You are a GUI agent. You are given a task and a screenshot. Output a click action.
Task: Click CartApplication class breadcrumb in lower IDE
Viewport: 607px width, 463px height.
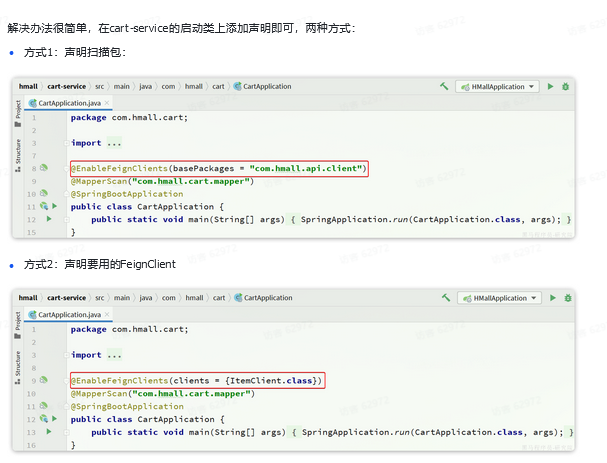(x=263, y=298)
